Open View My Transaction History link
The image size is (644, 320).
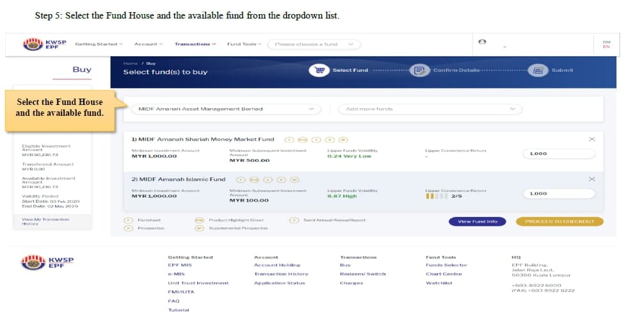click(x=45, y=222)
